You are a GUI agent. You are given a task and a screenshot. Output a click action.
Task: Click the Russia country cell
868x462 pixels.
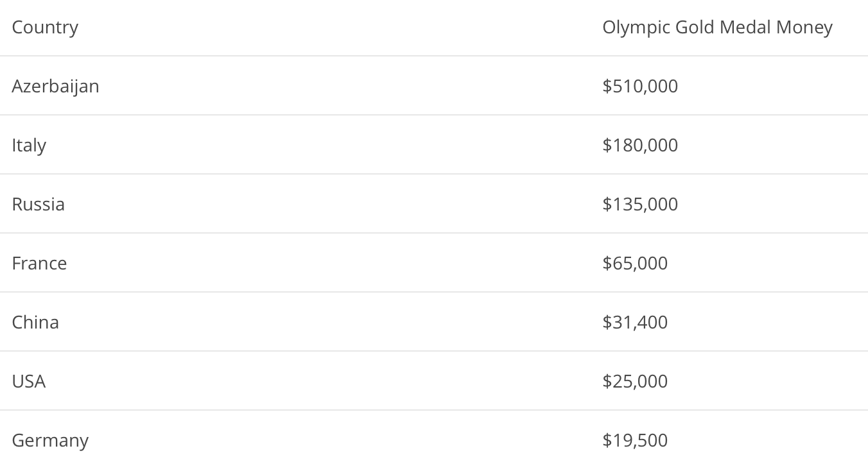38,204
